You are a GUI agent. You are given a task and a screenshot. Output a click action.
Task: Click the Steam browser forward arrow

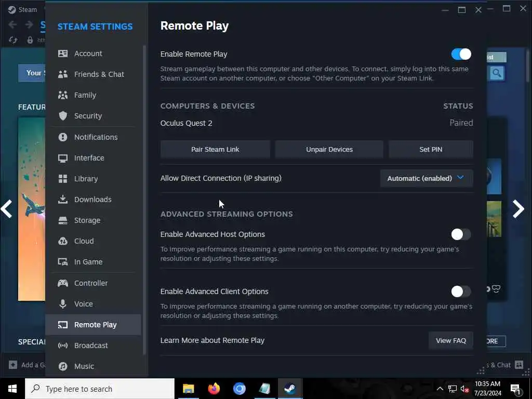click(29, 24)
